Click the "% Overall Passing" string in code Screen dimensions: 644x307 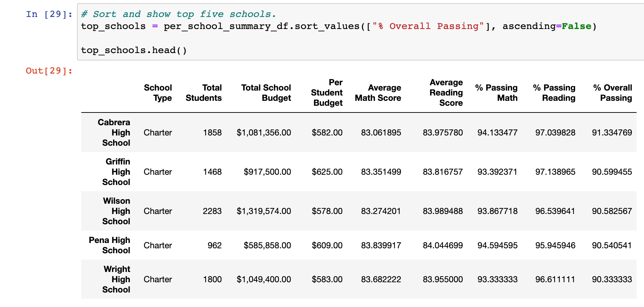(x=428, y=26)
